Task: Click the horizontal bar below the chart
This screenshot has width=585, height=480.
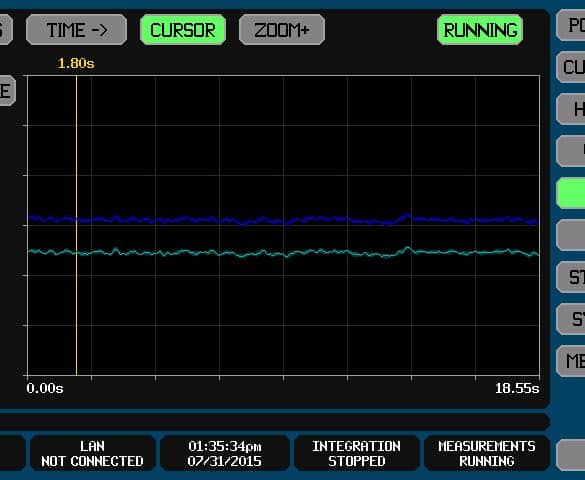Action: (274, 422)
